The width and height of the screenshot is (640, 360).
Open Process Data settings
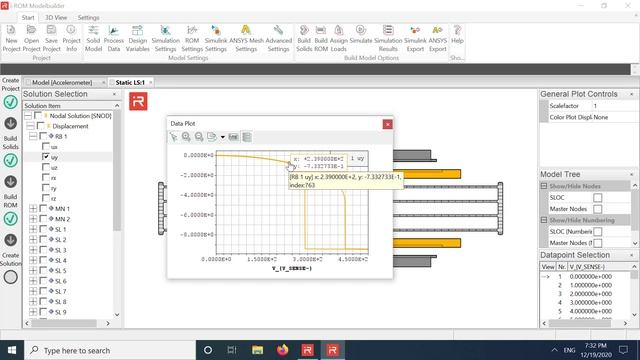click(113, 39)
